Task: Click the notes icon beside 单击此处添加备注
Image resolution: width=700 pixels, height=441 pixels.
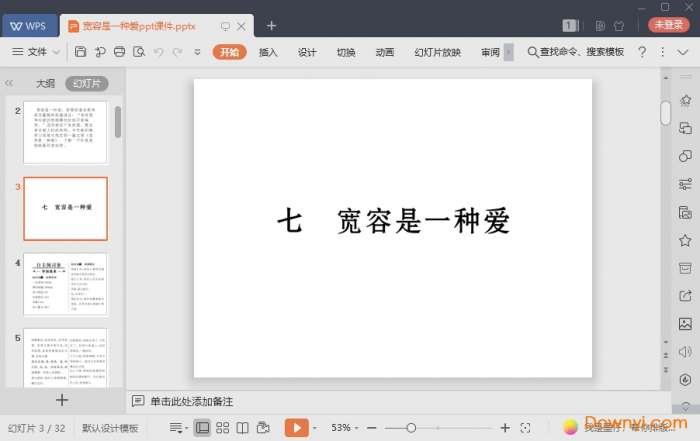Action: (x=138, y=401)
